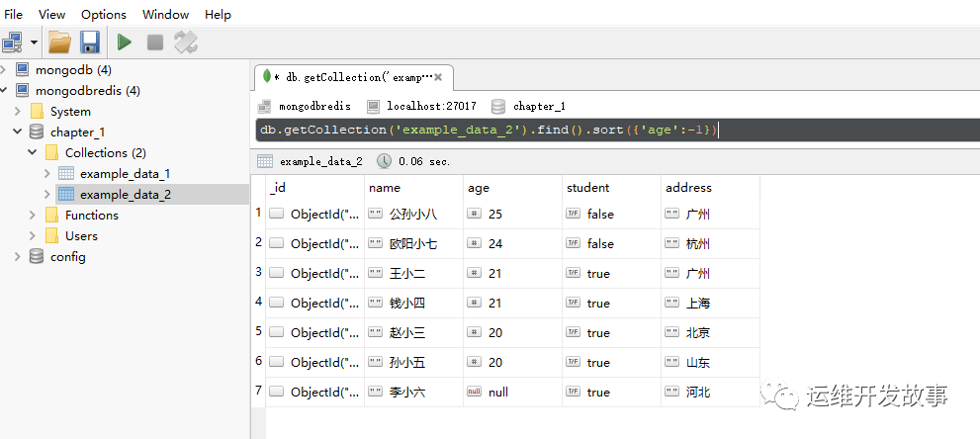Click the Rotate orientation toolbar icon
Screen dimensions: 980x439
tap(186, 43)
